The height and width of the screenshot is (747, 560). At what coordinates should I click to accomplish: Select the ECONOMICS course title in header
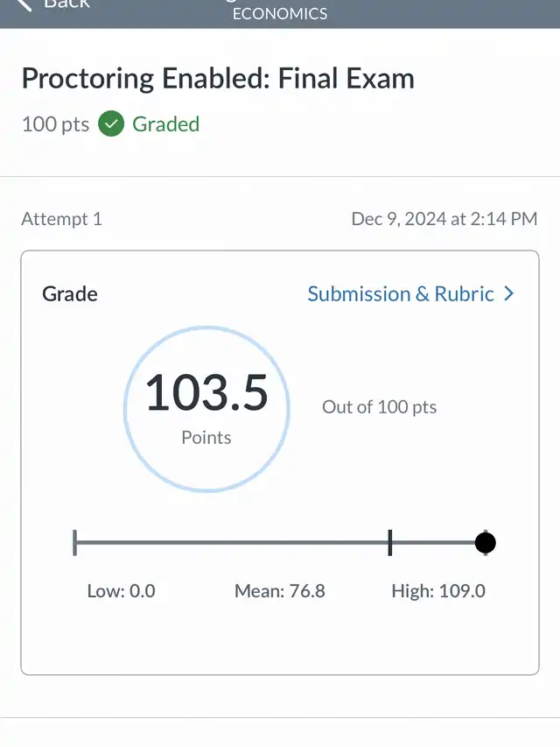point(280,13)
